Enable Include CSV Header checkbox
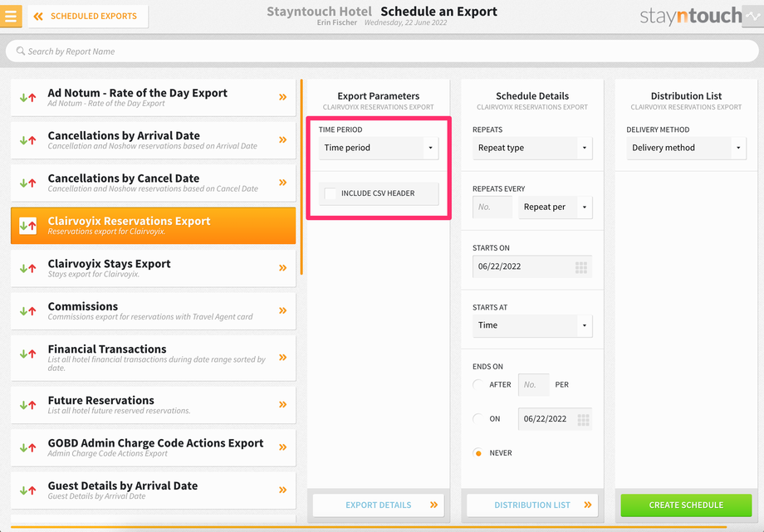The image size is (764, 532). [x=331, y=193]
